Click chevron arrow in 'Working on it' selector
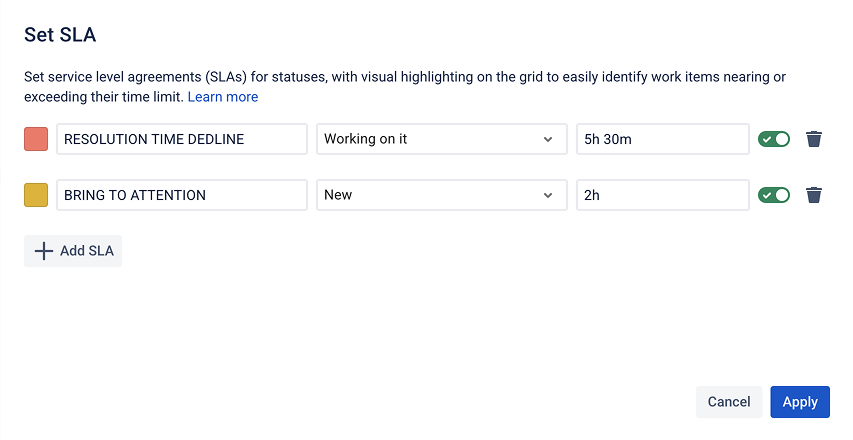Screen dimensions: 853x440 [x=548, y=139]
